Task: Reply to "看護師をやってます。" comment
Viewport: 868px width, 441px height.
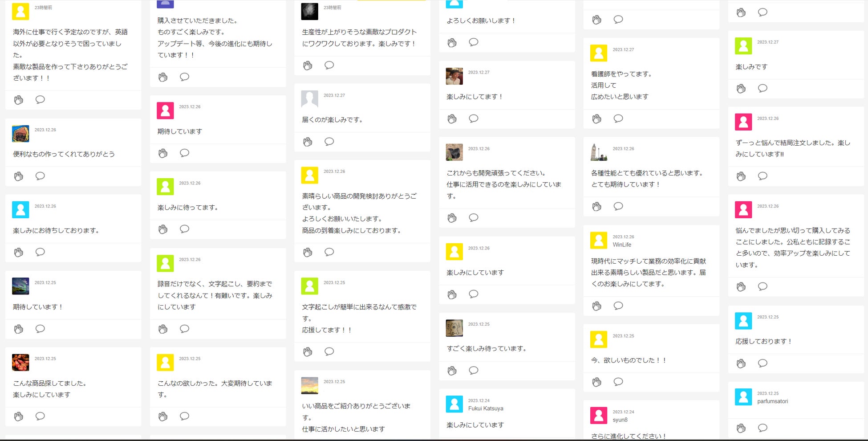Action: coord(618,118)
